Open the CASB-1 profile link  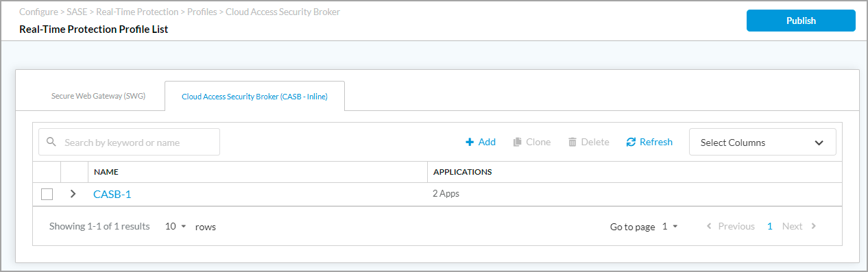(112, 194)
